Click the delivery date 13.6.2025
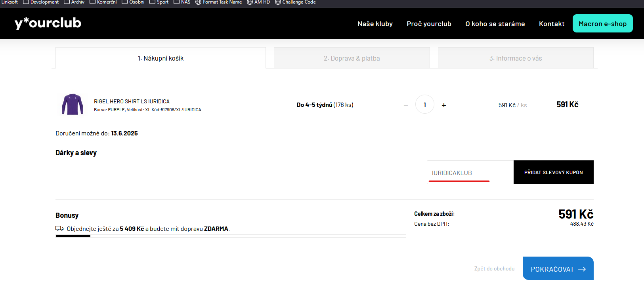The image size is (644, 295). coord(124,133)
